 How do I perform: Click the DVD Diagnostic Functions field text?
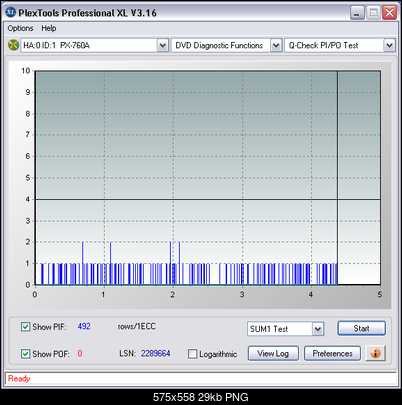(x=219, y=45)
